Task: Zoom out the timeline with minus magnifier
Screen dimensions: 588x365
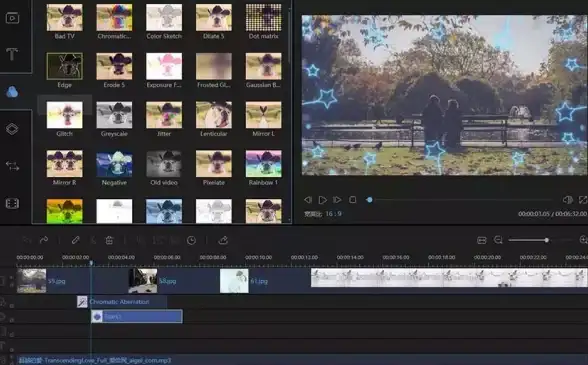Action: click(498, 240)
